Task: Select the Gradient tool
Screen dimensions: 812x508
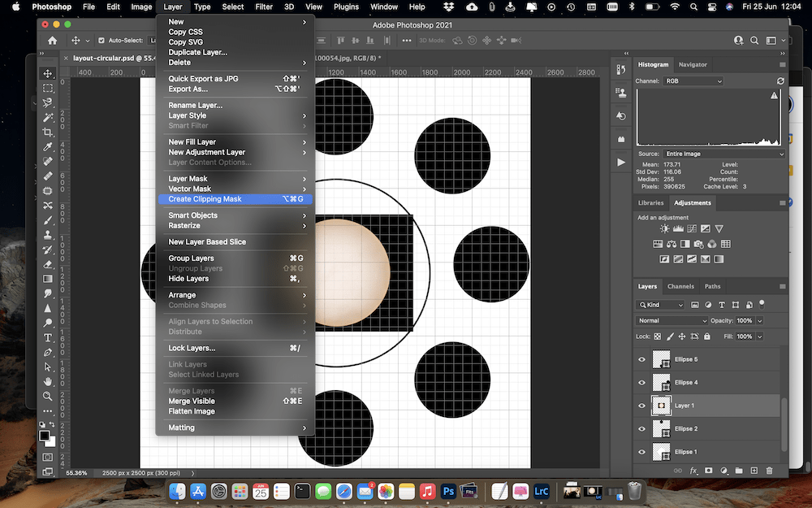Action: [48, 279]
